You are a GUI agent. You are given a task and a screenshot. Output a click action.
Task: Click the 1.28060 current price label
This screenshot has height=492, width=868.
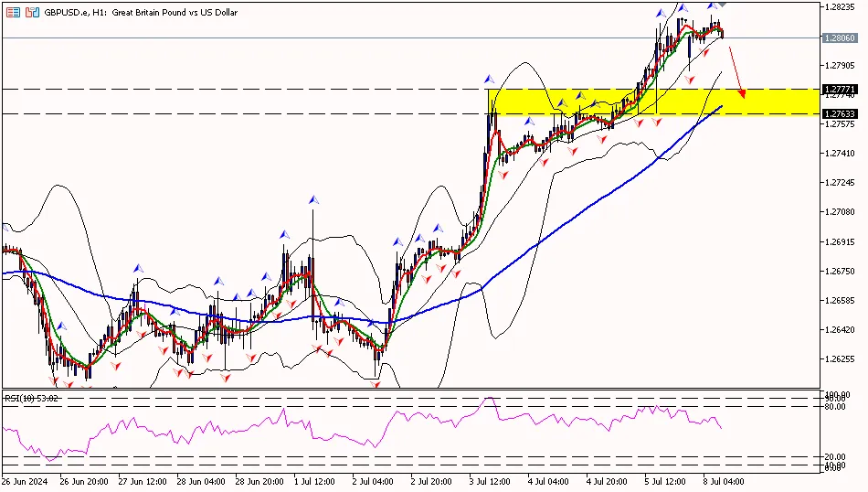(840, 38)
